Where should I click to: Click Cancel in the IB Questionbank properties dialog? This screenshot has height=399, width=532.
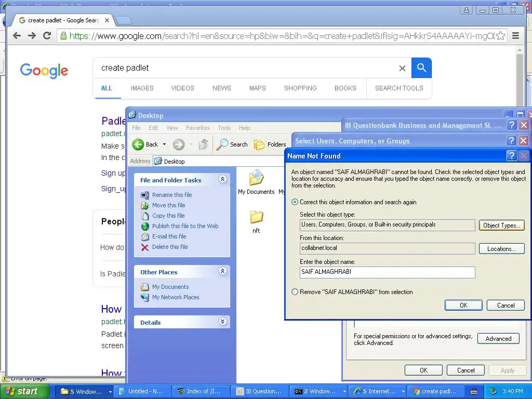(x=465, y=370)
